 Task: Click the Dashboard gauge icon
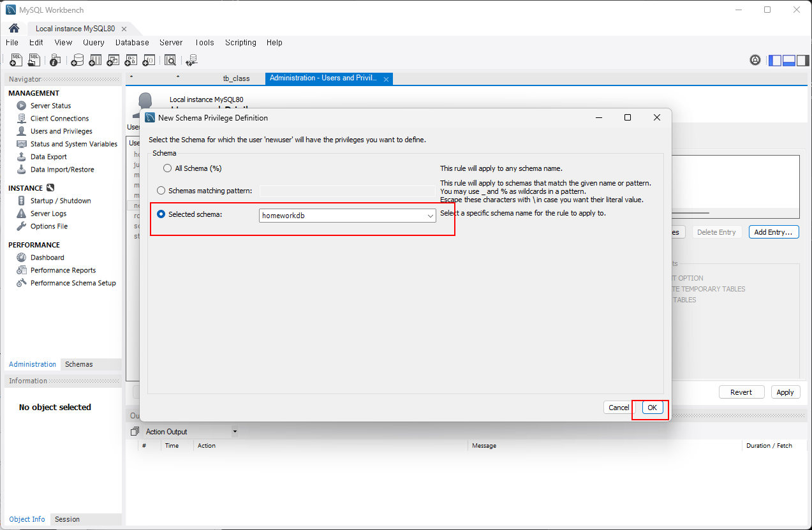point(22,258)
